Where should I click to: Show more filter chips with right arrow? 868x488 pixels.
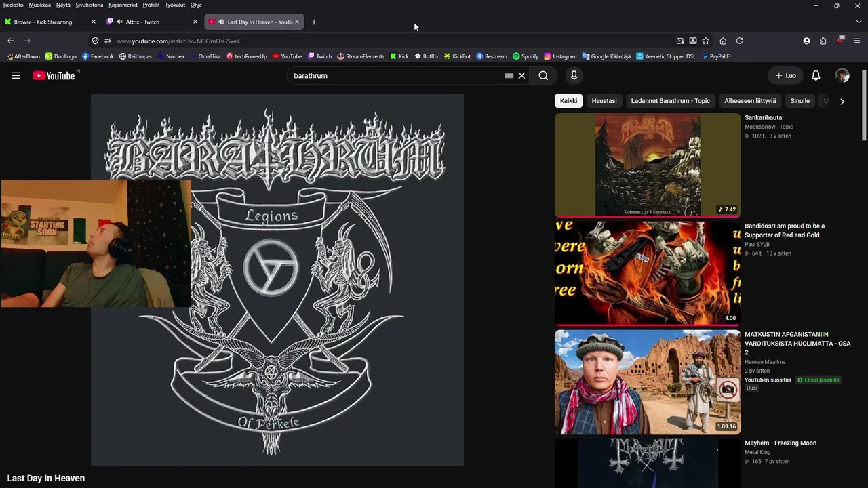(x=842, y=101)
